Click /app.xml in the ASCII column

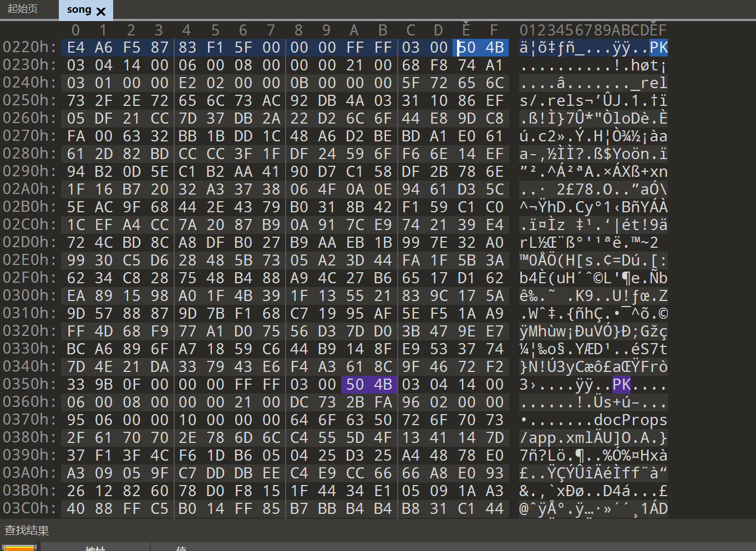556,438
